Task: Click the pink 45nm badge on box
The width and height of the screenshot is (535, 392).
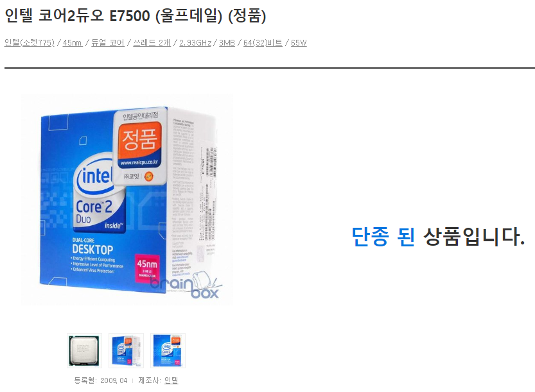Action: coord(148,268)
